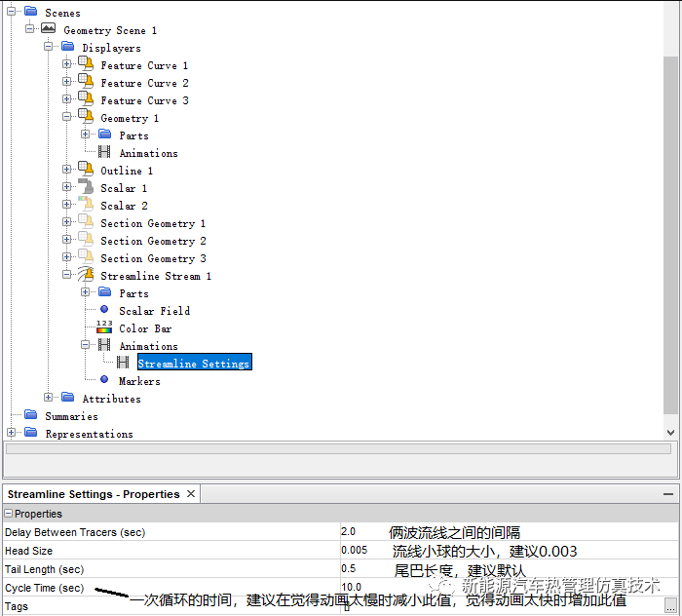This screenshot has width=682, height=616.
Task: Collapse the Streamline Stream 1 node
Action: tap(66, 275)
